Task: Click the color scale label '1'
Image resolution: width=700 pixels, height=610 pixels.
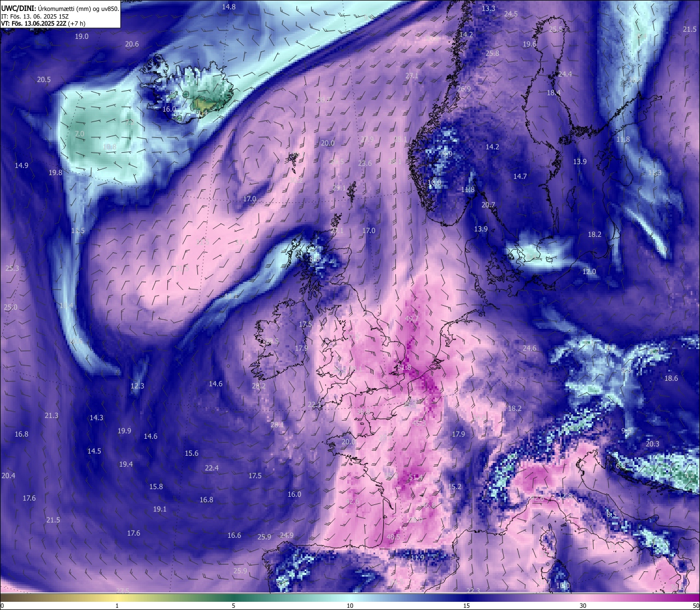Action: (117, 606)
